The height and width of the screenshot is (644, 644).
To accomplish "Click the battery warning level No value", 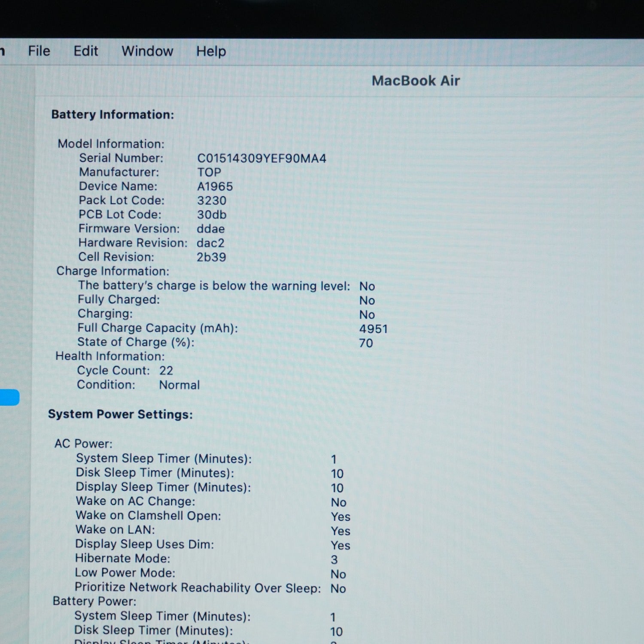I will click(x=367, y=286).
